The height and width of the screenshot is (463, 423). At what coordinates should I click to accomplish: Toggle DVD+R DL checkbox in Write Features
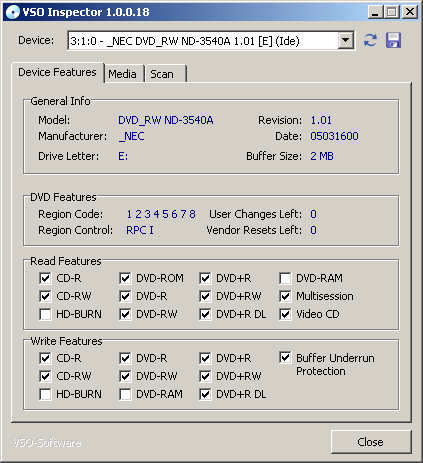205,394
